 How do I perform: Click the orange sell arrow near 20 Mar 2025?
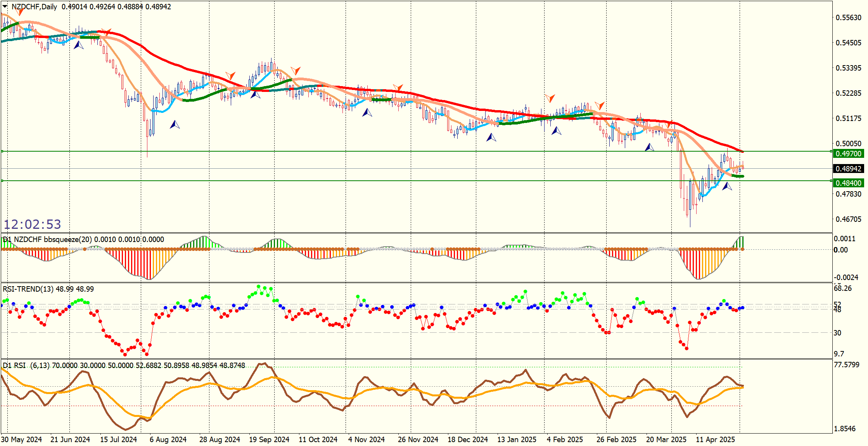click(669, 124)
